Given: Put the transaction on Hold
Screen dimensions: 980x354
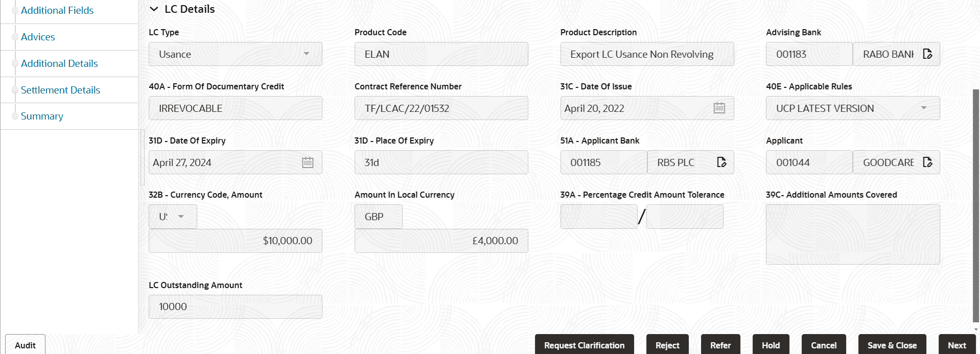Looking at the screenshot, I should point(771,345).
